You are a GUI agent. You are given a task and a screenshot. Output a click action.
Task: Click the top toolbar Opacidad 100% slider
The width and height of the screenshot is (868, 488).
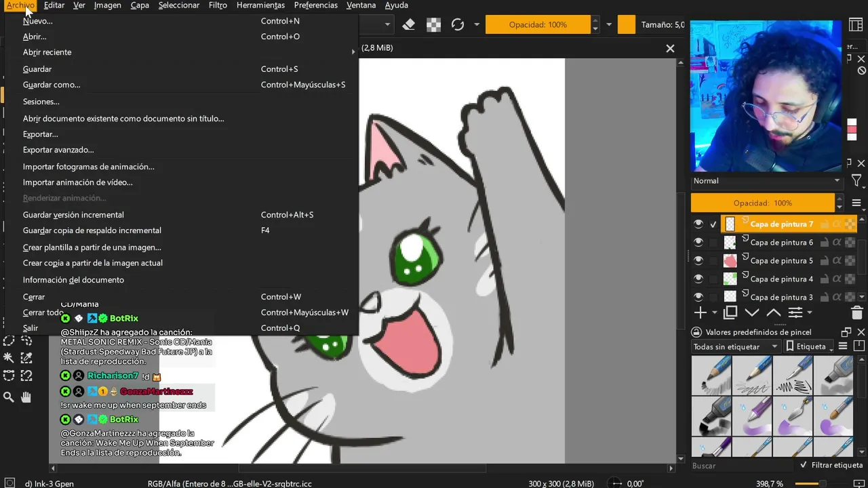pyautogui.click(x=538, y=24)
